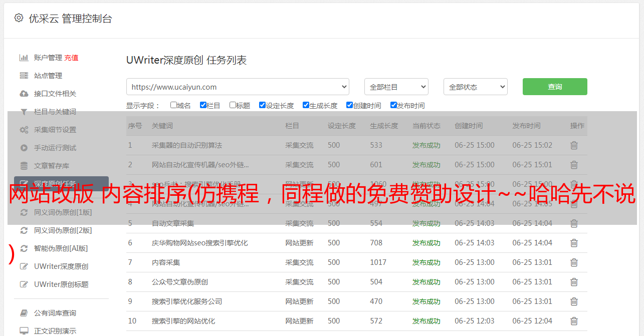This screenshot has height=336, width=644.
Task: Delete task 7 内容采集 with its trash icon
Action: (574, 262)
